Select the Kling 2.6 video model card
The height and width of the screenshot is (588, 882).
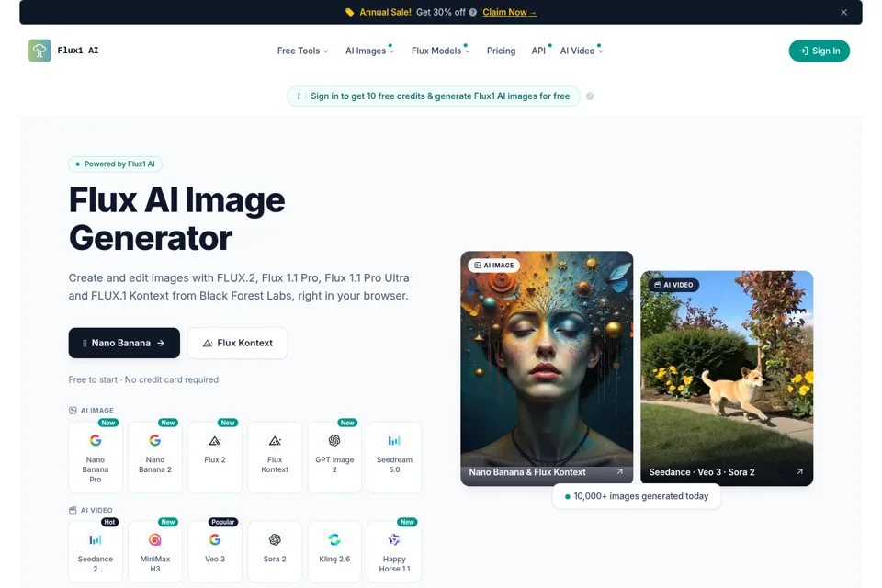[x=334, y=552]
